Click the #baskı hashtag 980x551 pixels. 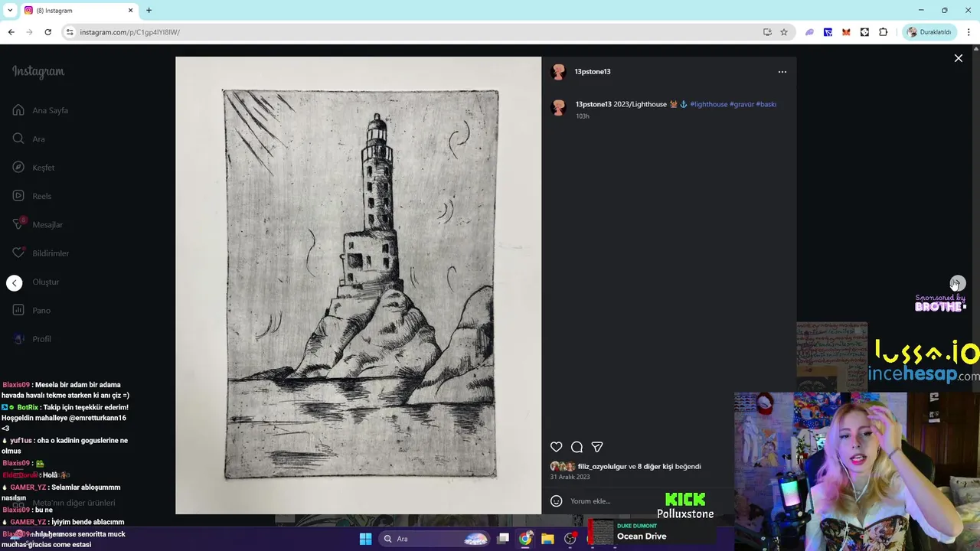pos(766,104)
